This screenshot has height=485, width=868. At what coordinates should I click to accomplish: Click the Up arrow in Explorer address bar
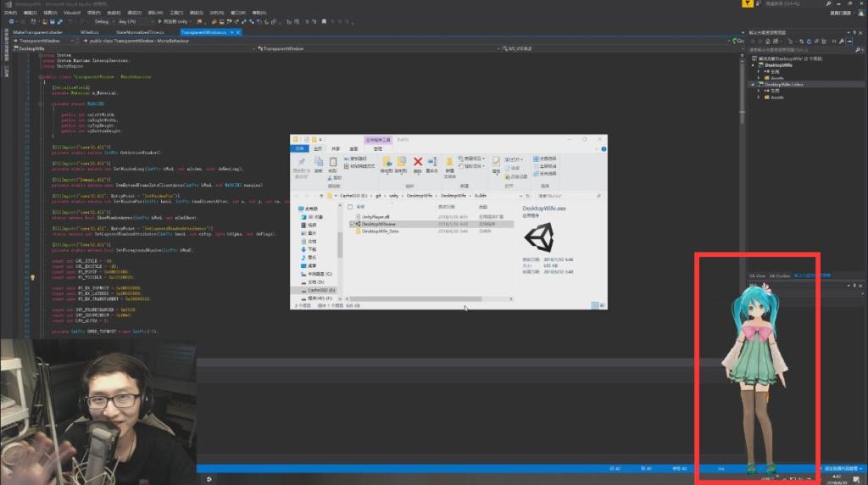[x=321, y=196]
